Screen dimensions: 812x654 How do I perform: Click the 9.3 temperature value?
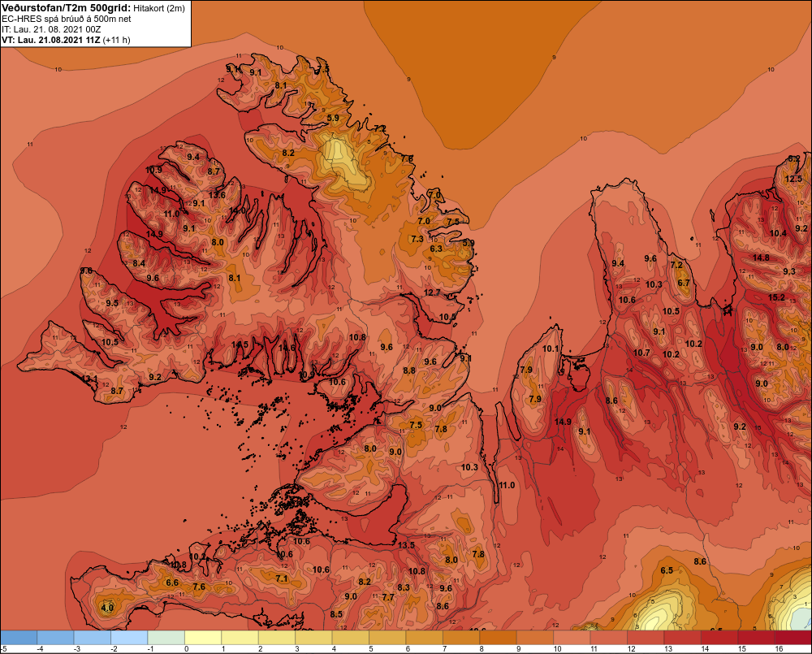[789, 271]
